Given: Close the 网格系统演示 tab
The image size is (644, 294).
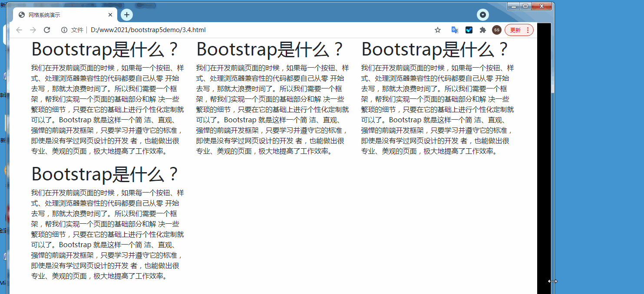Looking at the screenshot, I should click(110, 14).
